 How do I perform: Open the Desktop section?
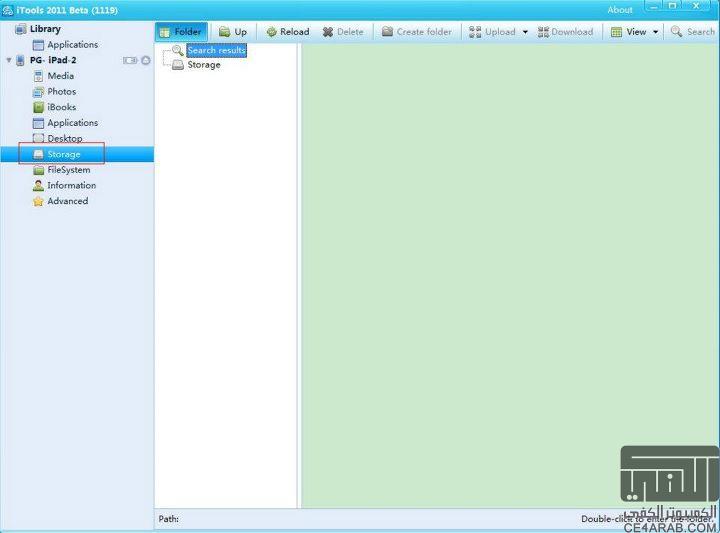(x=65, y=138)
